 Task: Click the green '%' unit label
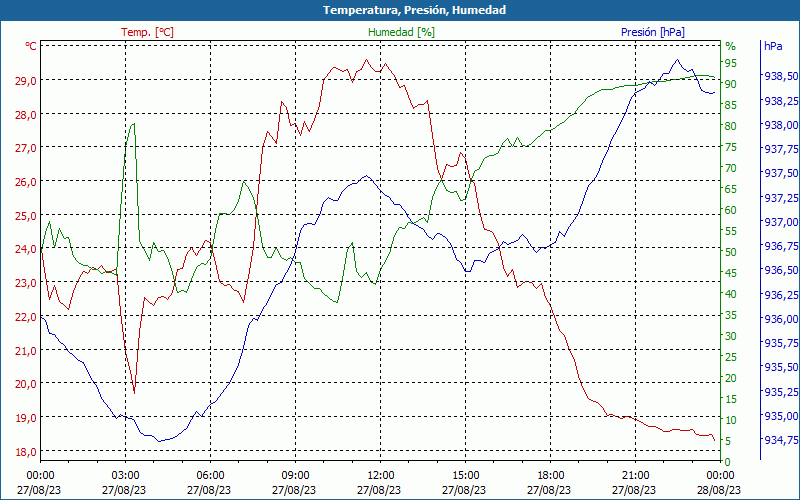pyautogui.click(x=731, y=46)
